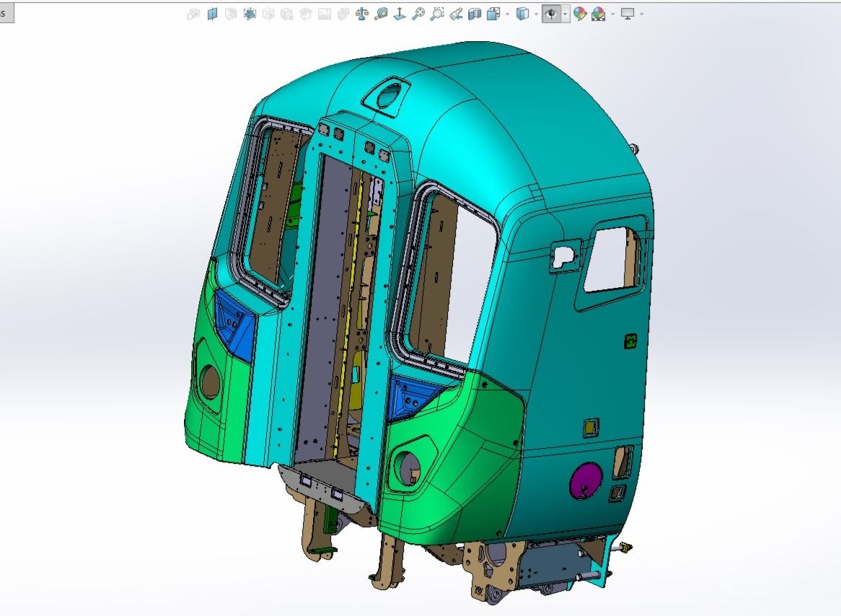The height and width of the screenshot is (616, 841).
Task: Click the Display Style cube icon
Action: 524,14
